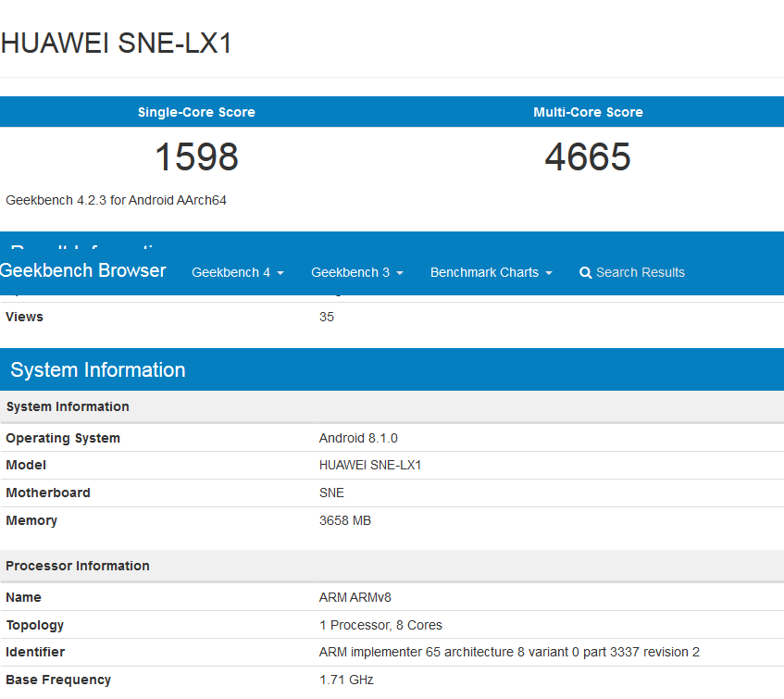Select the single-core score value 1598

[196, 156]
